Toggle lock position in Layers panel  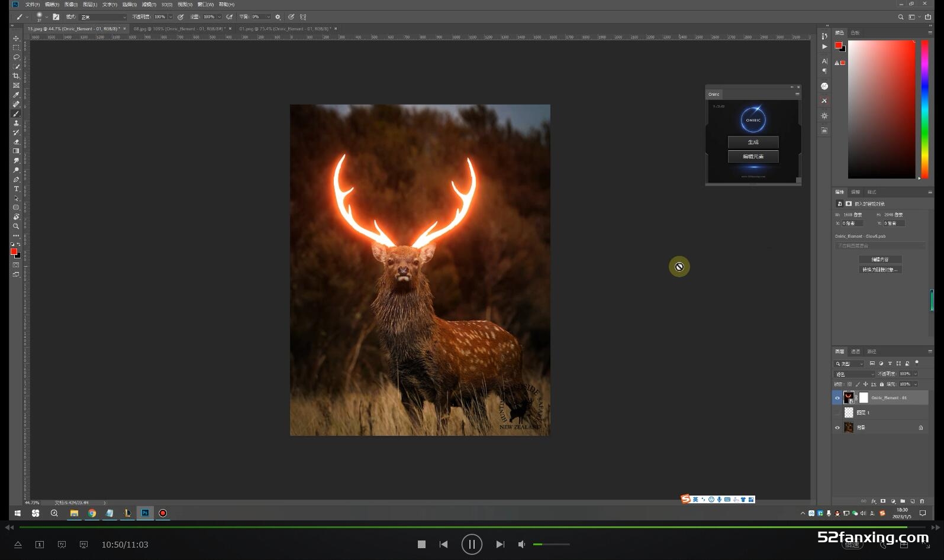click(x=865, y=384)
